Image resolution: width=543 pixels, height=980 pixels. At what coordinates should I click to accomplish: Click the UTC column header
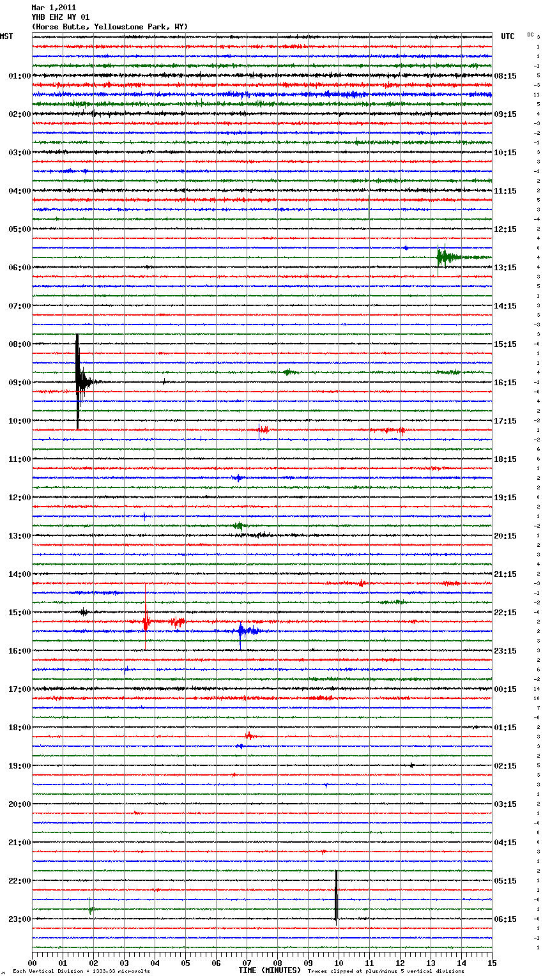point(507,36)
